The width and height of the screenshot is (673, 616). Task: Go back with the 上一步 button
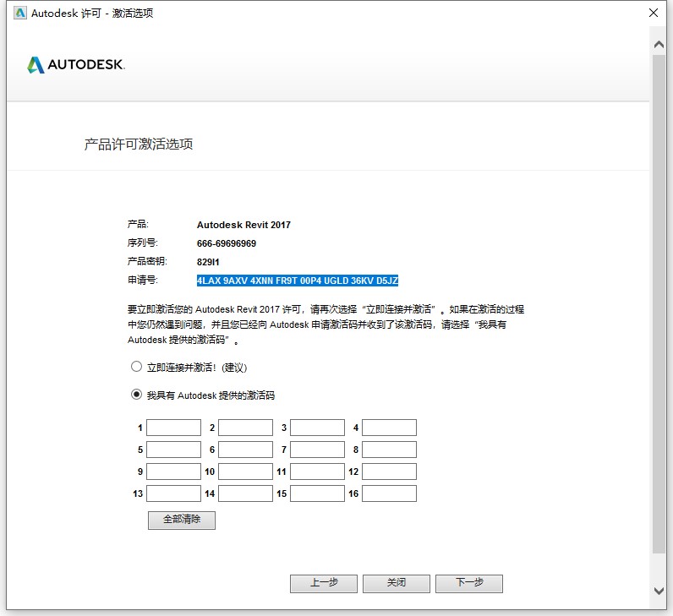point(324,583)
